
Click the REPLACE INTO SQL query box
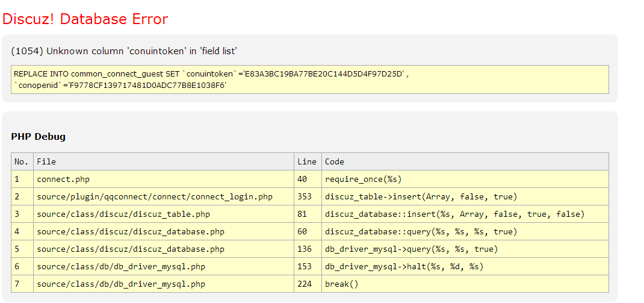[309, 80]
